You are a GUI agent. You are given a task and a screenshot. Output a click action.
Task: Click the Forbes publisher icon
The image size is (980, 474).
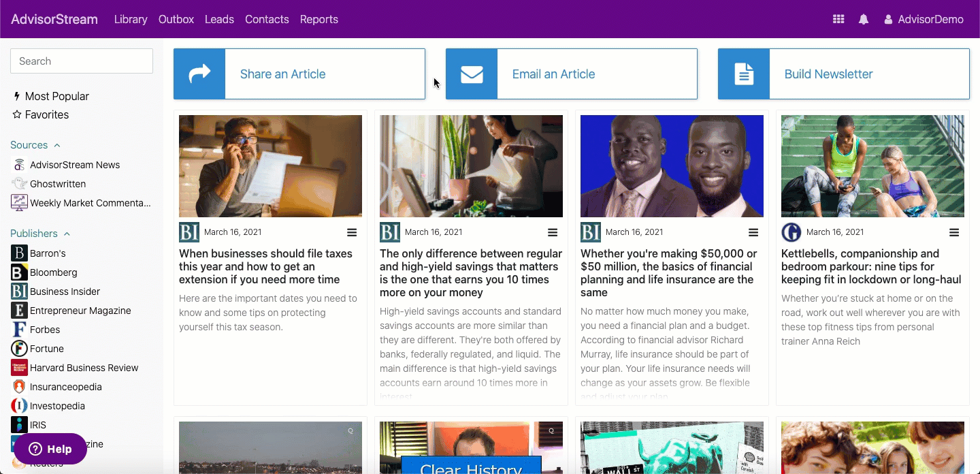click(19, 330)
